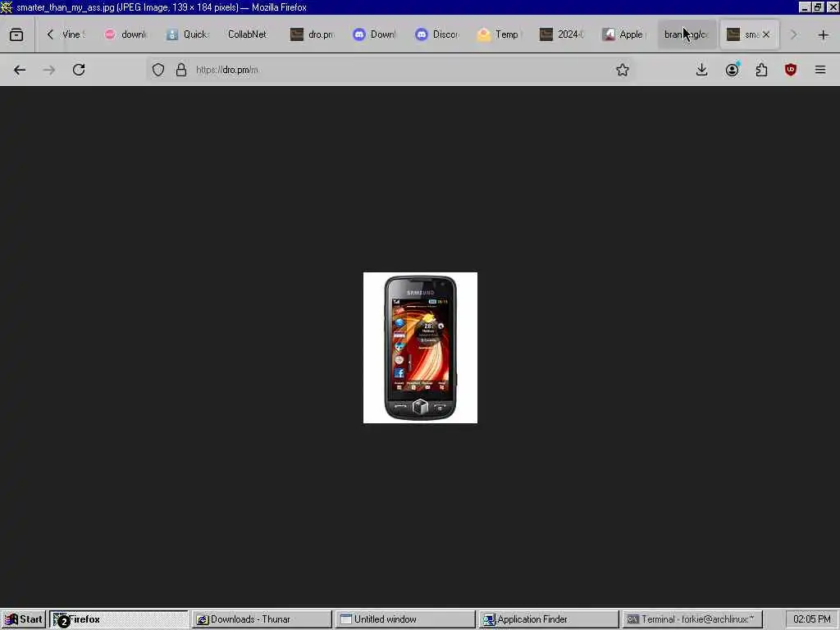Open a new tab with plus

coord(824,34)
